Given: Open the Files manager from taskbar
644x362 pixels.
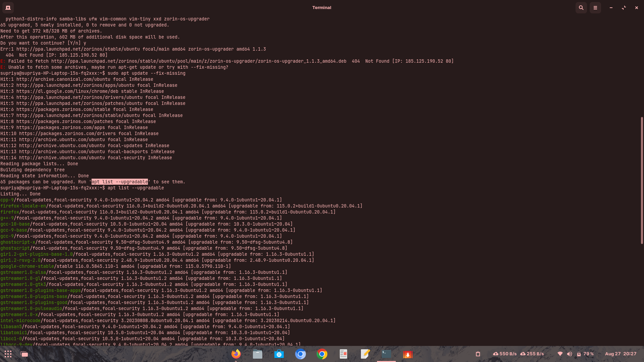Looking at the screenshot, I should (258, 354).
